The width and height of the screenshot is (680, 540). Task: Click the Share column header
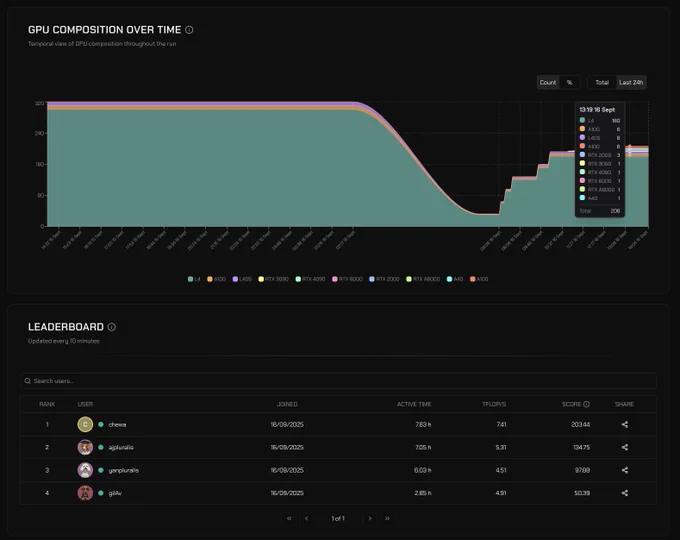click(x=624, y=404)
